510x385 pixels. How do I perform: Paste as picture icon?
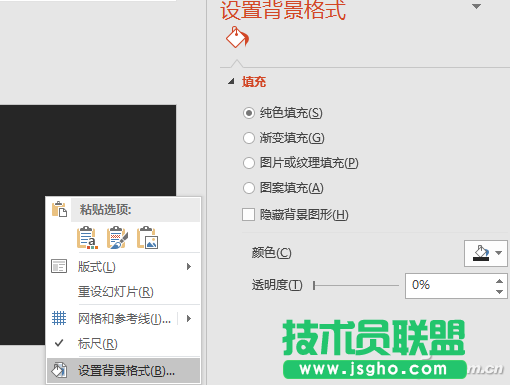tap(147, 238)
